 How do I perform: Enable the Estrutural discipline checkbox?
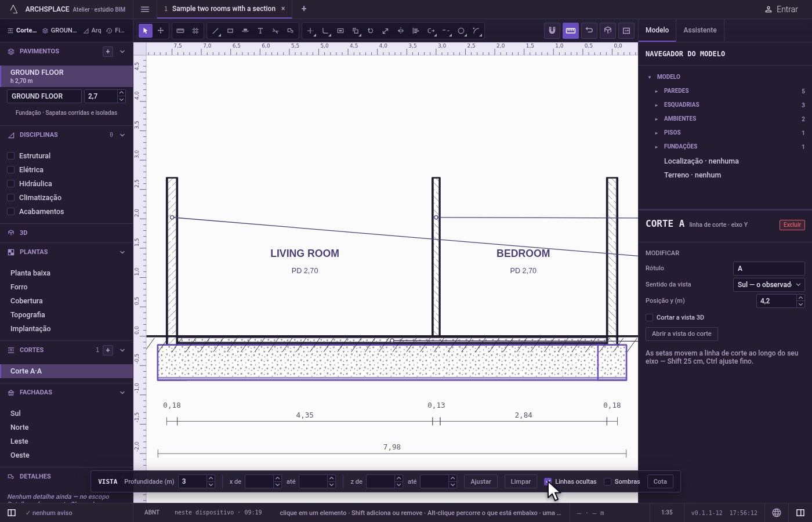(10, 156)
